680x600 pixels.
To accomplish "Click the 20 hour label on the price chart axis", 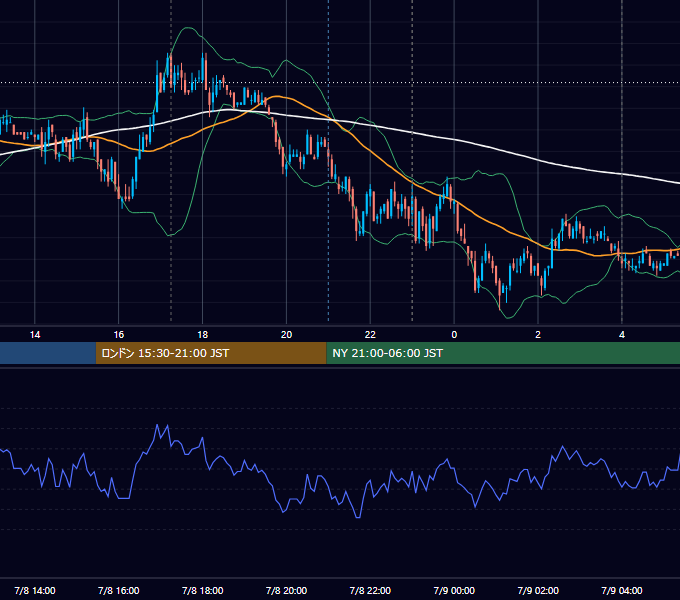I will click(286, 335).
